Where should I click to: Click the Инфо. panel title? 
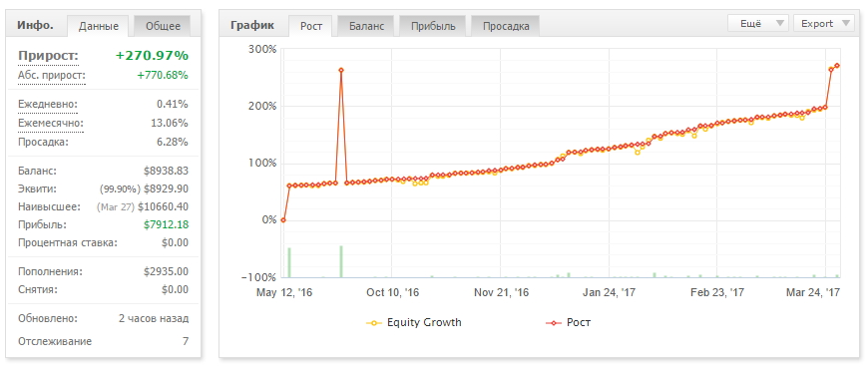point(36,25)
